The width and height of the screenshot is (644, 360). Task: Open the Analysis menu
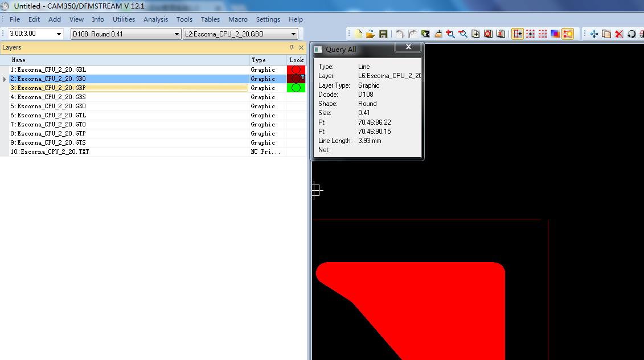point(155,19)
